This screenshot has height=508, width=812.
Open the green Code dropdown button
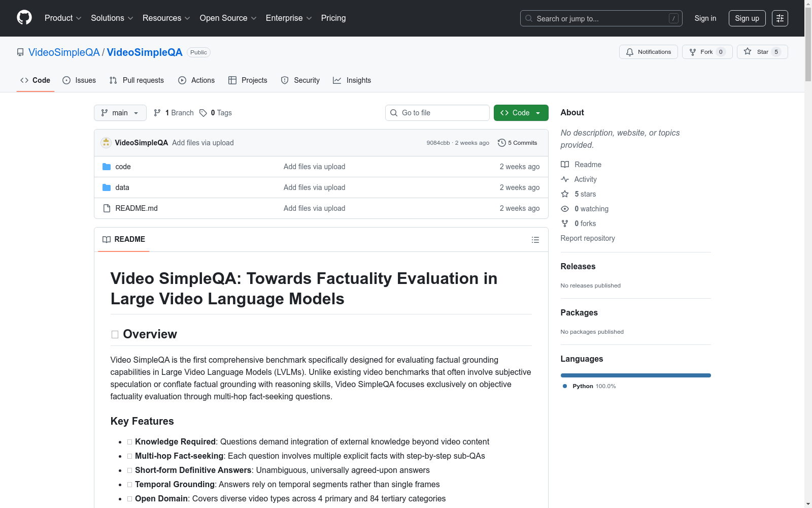(x=521, y=113)
